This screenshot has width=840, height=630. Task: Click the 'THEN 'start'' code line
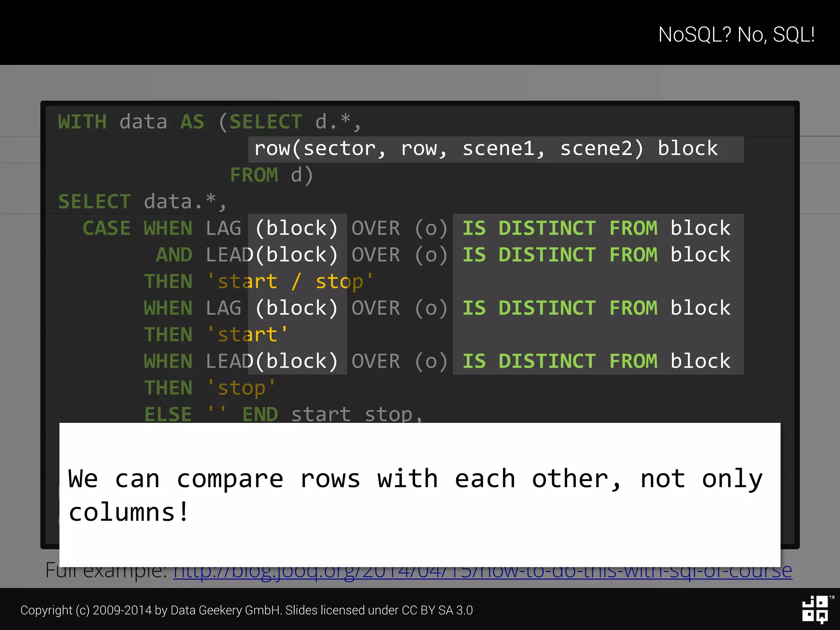[216, 335]
